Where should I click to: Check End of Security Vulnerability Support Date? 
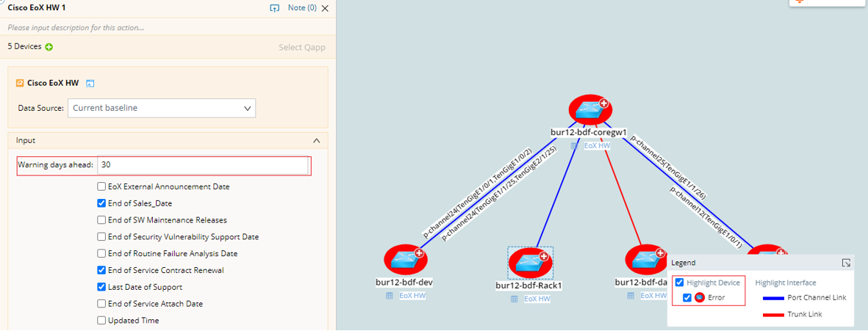pyautogui.click(x=101, y=236)
